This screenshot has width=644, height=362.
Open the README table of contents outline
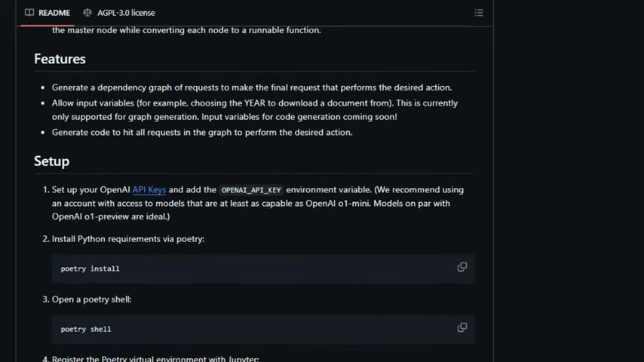[x=479, y=13]
